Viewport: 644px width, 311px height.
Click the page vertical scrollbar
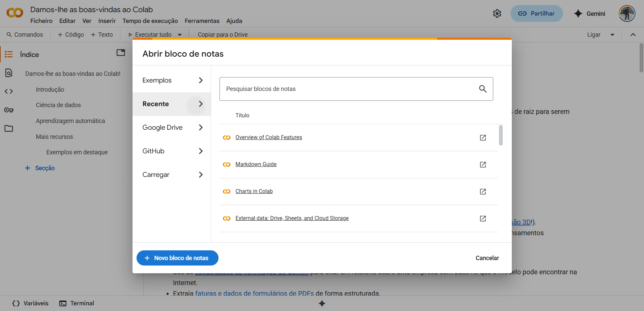pos(641,58)
